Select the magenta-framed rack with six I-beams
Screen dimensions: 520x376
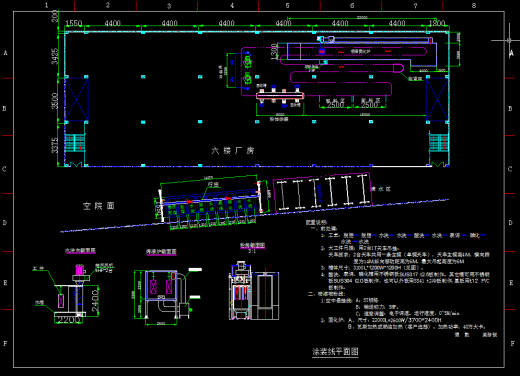[x=322, y=192]
